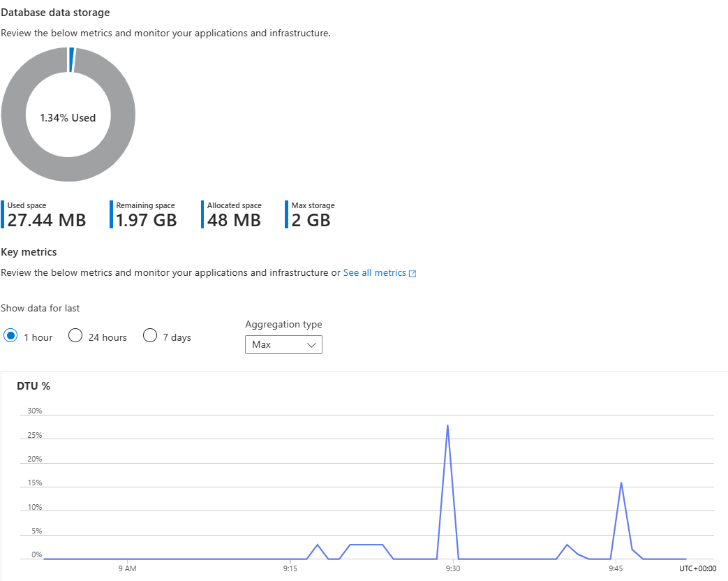
Task: Select the 24 hours time range
Action: tap(76, 336)
